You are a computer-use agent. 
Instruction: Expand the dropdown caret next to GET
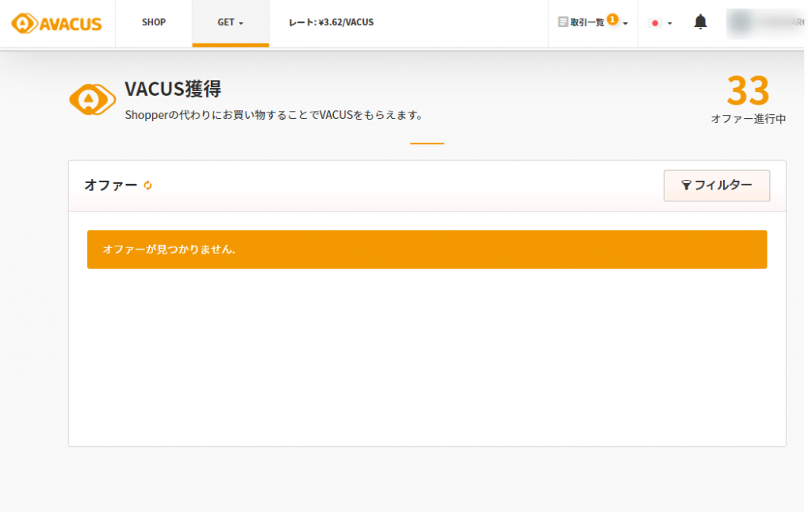pyautogui.click(x=241, y=23)
